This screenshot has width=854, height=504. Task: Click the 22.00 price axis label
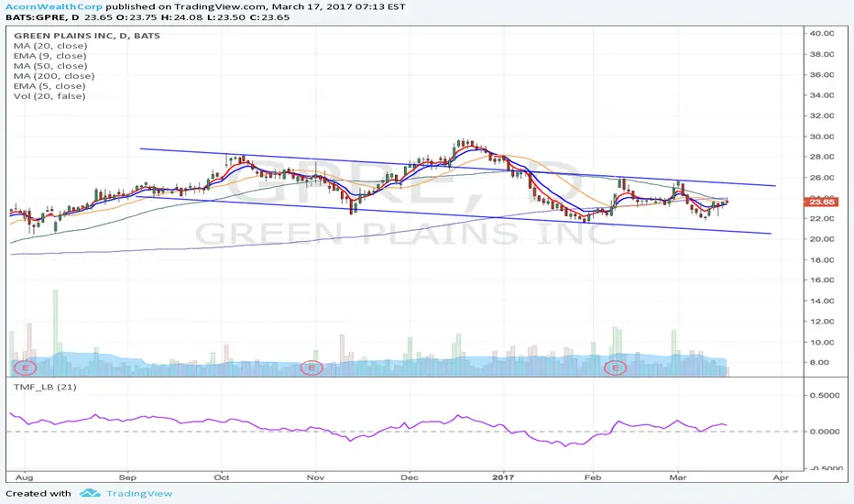point(821,218)
